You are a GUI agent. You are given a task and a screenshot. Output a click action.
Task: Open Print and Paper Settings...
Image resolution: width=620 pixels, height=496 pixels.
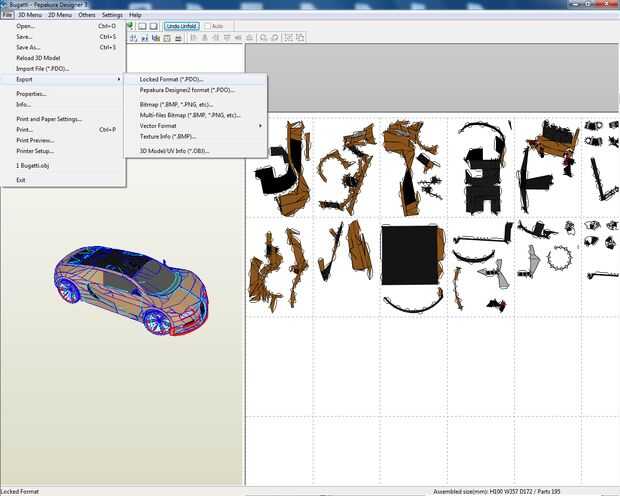(x=63, y=119)
